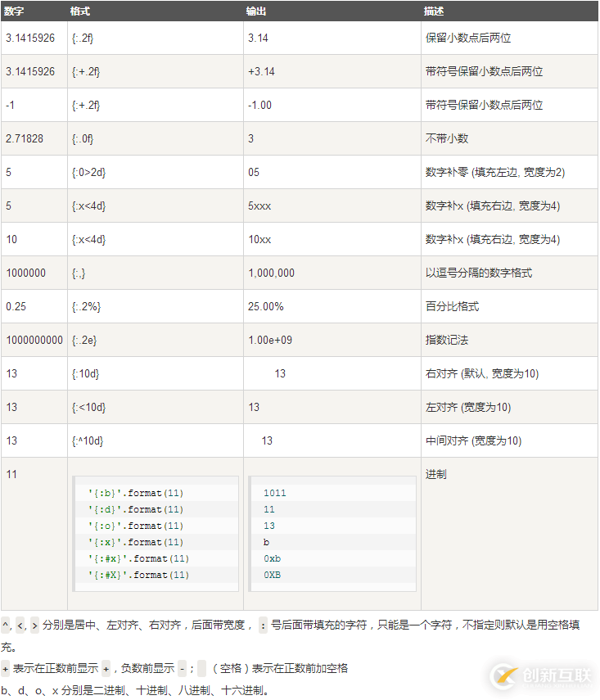This screenshot has width=600, height=700.
Task: Click code line '{:x}'.format(11)
Action: pos(136,543)
